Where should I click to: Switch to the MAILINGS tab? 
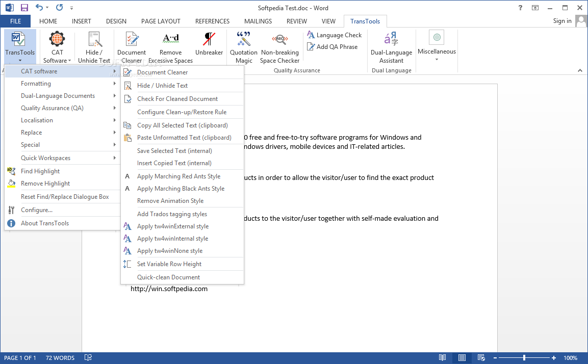point(258,21)
